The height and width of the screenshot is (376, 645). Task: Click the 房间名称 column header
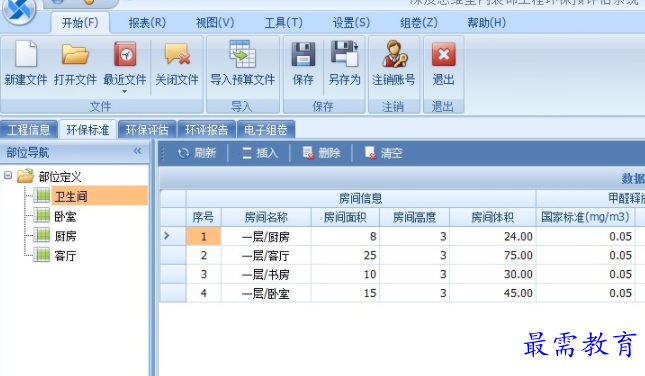pos(266,217)
